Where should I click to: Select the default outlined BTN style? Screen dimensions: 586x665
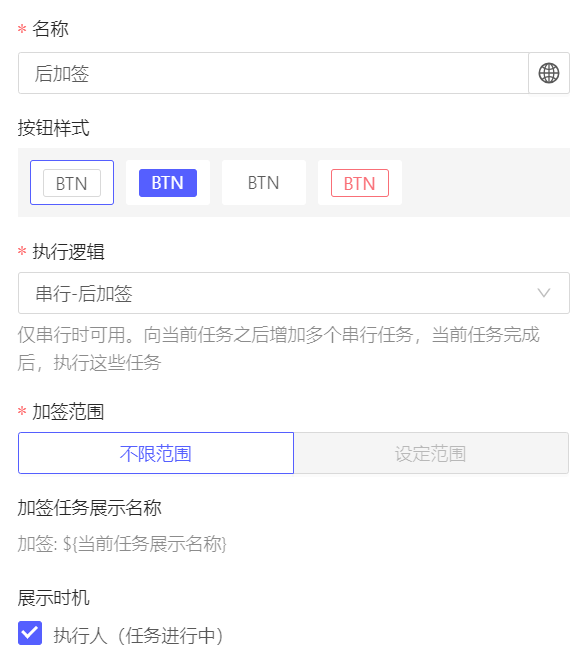coord(72,182)
